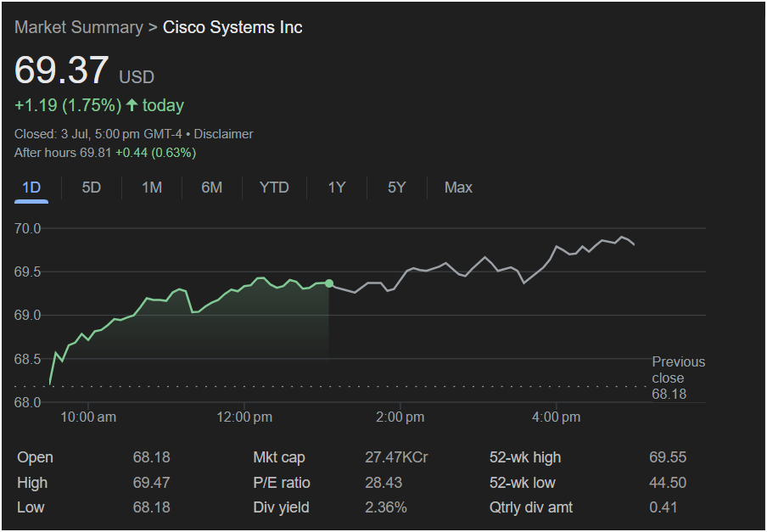767x532 pixels.
Task: Click the After hours 69.81 text
Action: [x=63, y=153]
